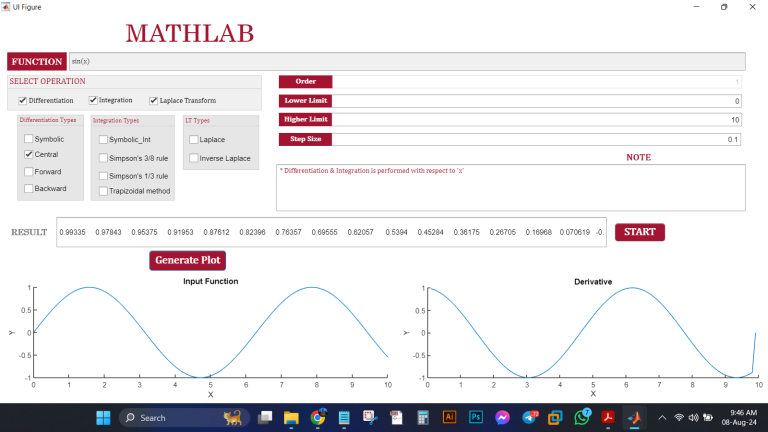Open Messenger from the taskbar

(502, 417)
